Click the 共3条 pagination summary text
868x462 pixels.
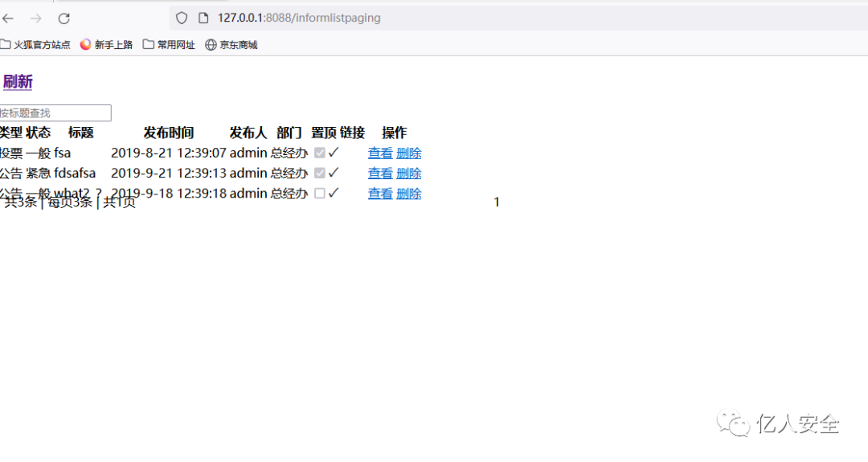(x=21, y=202)
